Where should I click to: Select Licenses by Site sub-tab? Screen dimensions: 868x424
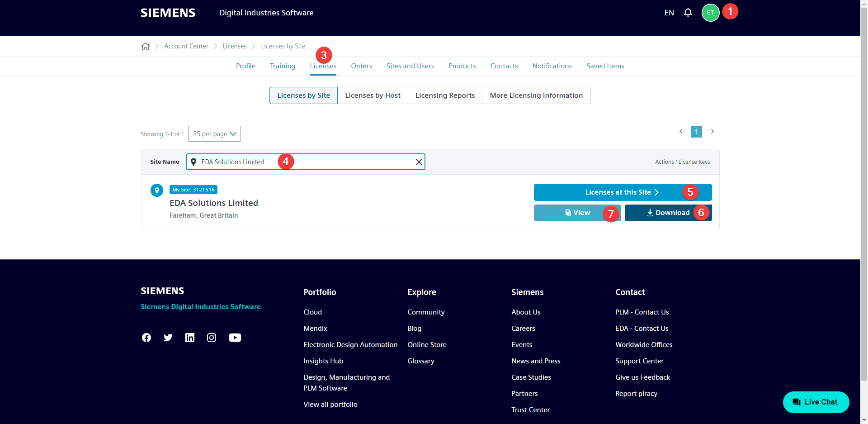303,95
